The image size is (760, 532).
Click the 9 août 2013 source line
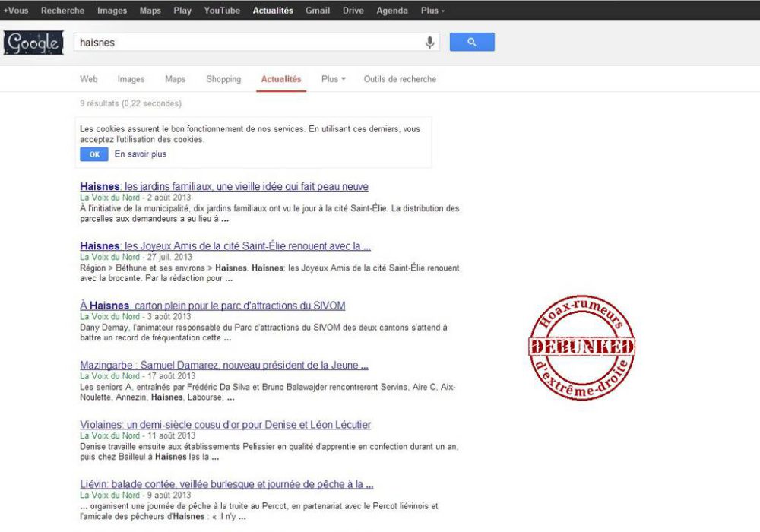136,496
